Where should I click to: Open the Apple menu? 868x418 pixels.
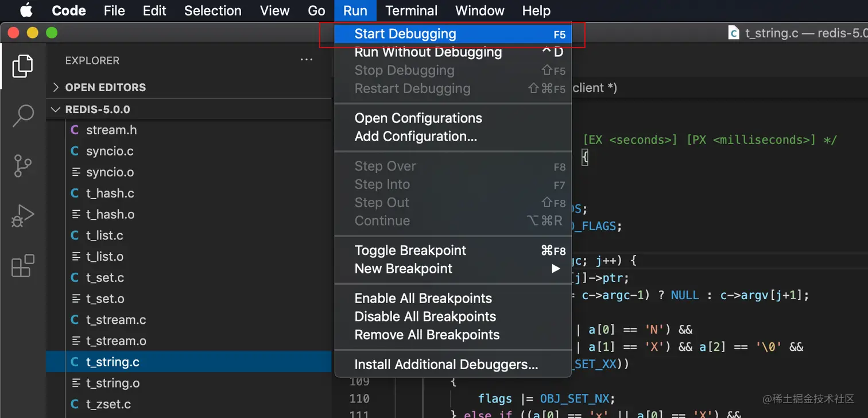(26, 10)
